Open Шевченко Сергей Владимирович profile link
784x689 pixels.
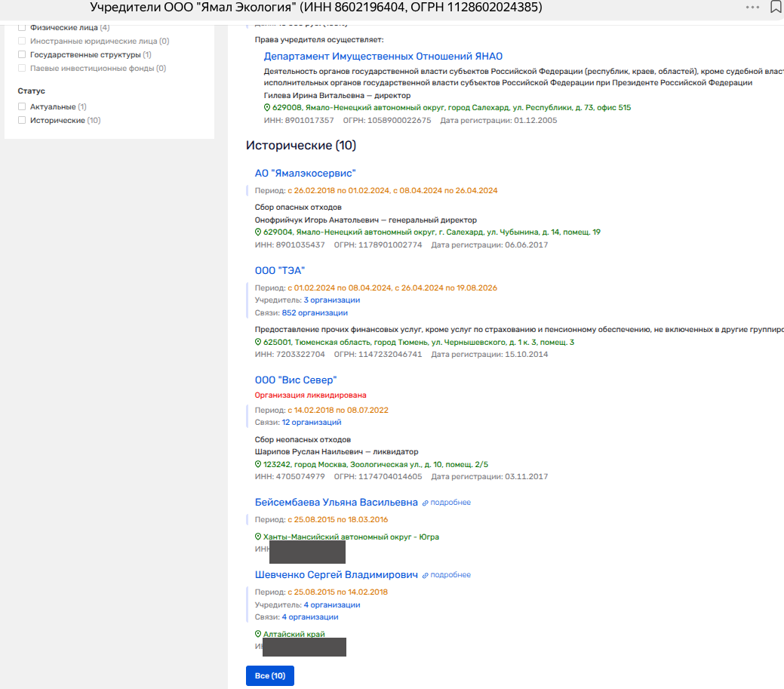point(336,575)
